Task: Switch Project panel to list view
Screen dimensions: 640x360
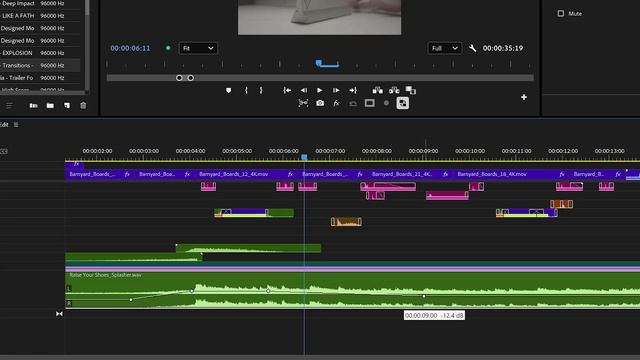Action: (9, 106)
